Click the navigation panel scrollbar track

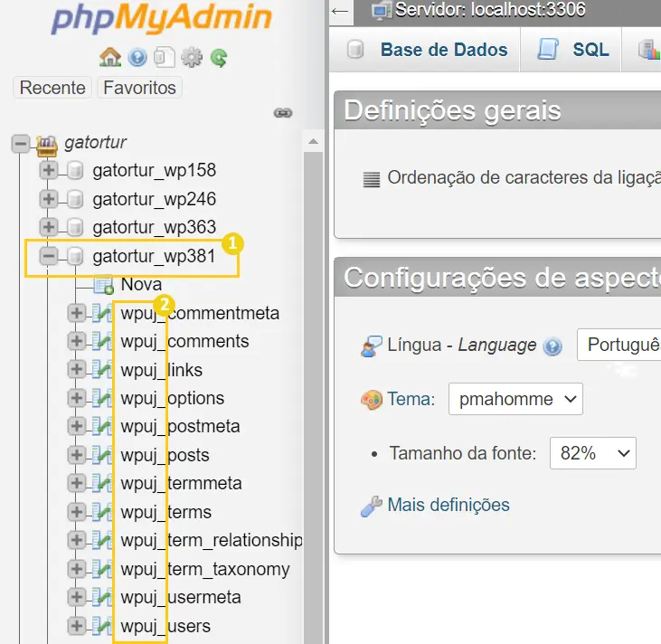(313, 396)
